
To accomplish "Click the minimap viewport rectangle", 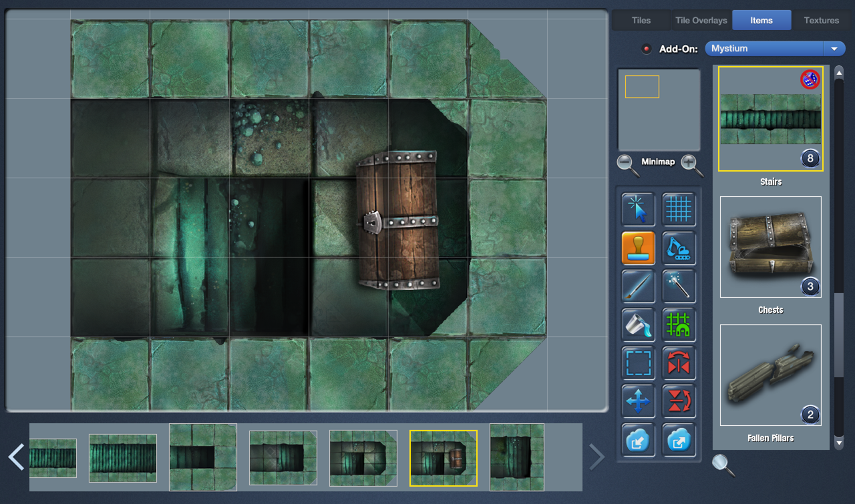I will click(x=642, y=87).
